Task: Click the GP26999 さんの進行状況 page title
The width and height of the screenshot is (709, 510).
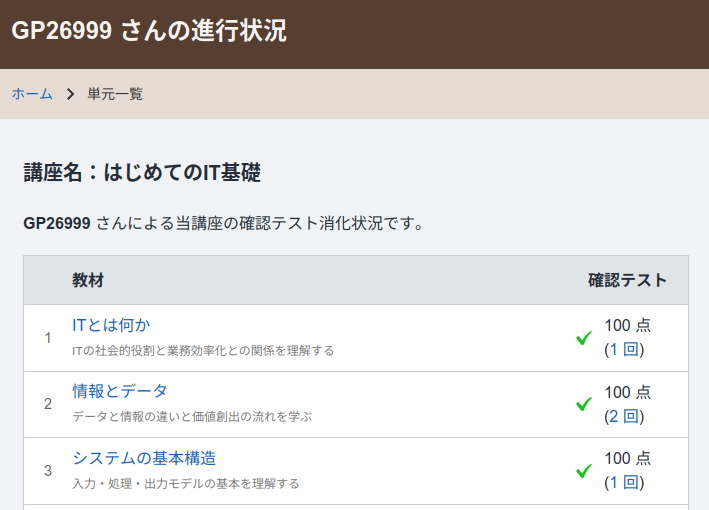Action: click(x=149, y=31)
